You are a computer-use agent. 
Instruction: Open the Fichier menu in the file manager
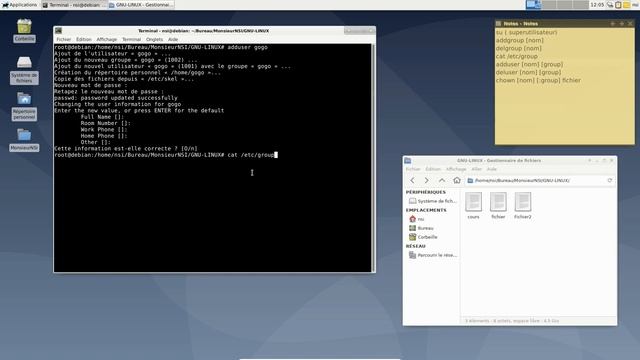tap(413, 169)
